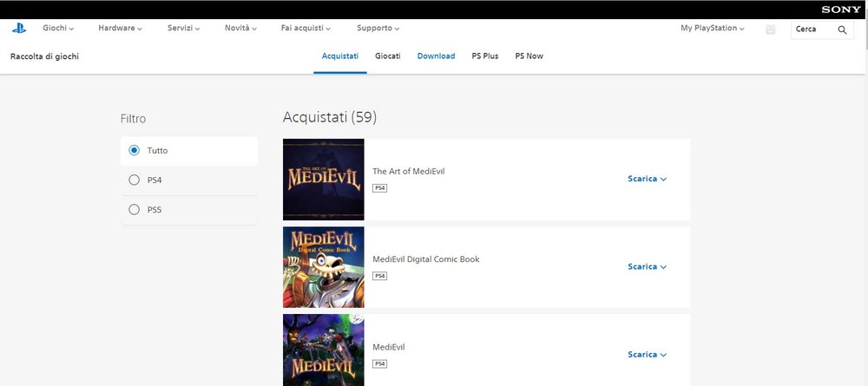
Task: Open the Giochi navigation menu
Action: click(x=58, y=29)
